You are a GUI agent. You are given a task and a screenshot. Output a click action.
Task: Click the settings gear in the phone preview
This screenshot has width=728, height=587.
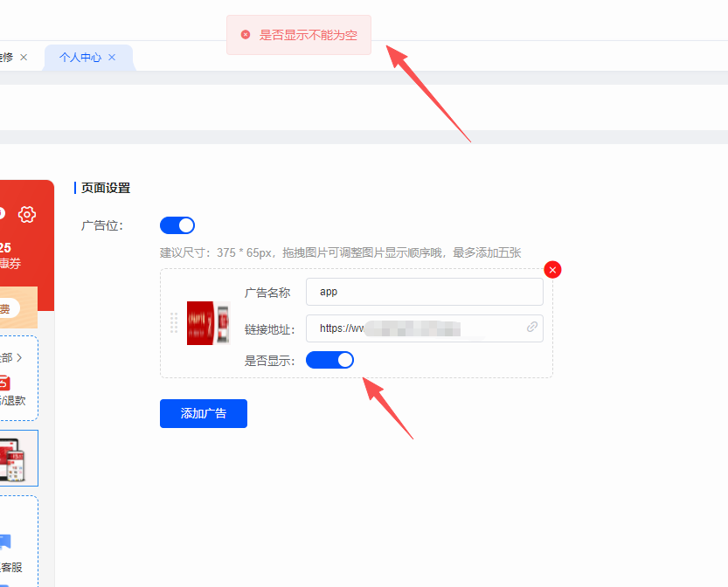pos(27,214)
